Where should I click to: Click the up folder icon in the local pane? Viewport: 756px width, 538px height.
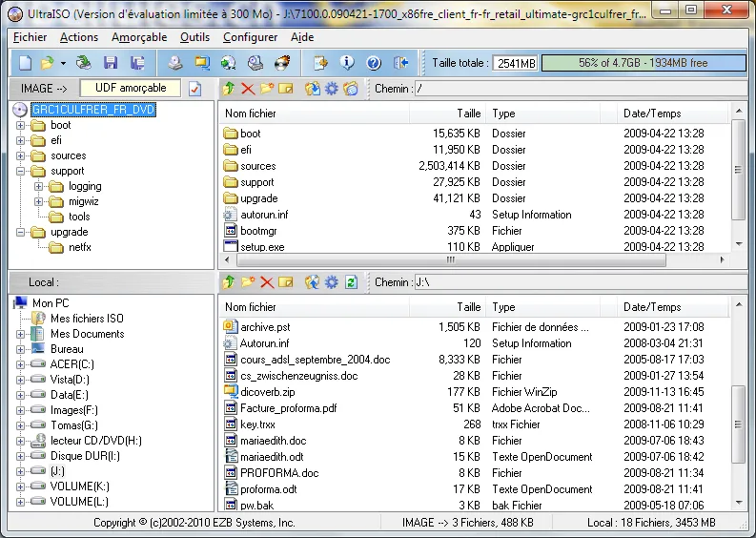click(229, 282)
